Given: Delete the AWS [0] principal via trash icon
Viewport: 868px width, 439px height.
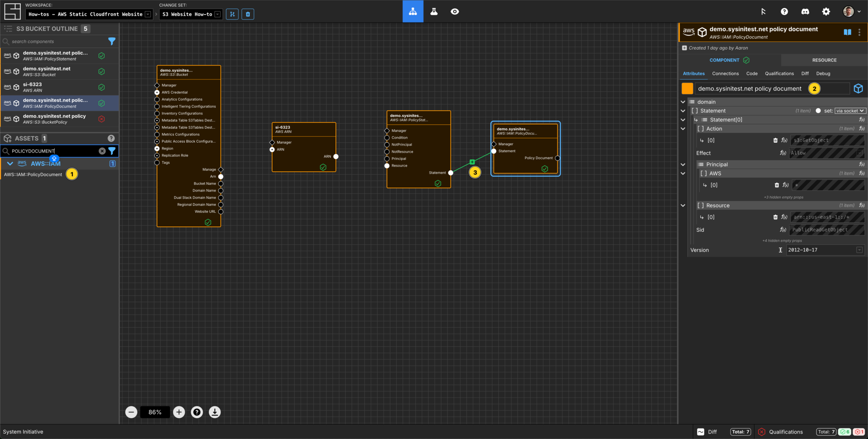Looking at the screenshot, I should tap(777, 185).
